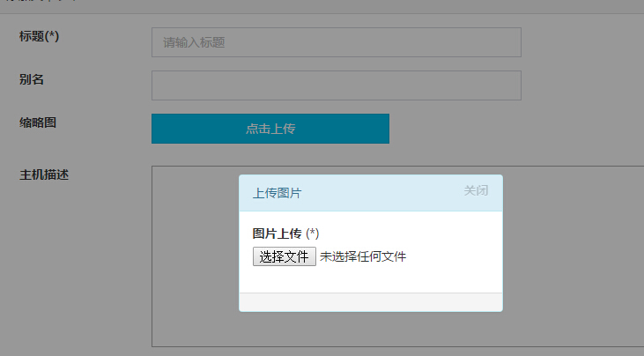The image size is (644, 356).
Task: Click dimmed backdrop right of 点击上传 button
Action: coord(514,129)
